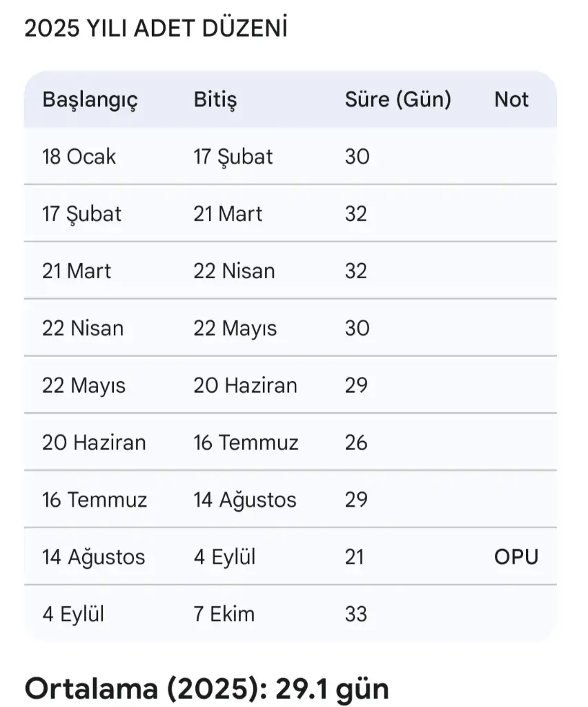Click the "OPU" note cell
The width and height of the screenshot is (588, 707).
tap(516, 557)
